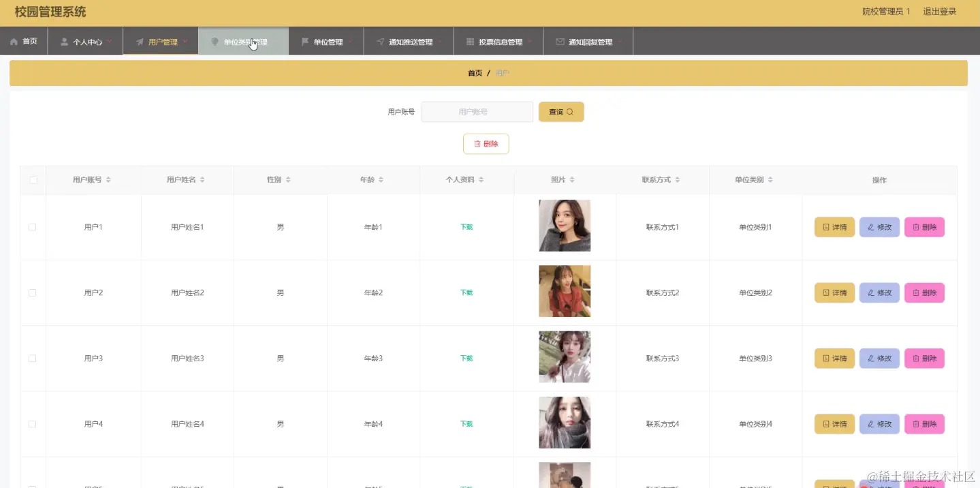Open the photo thumbnail of 用户2
980x488 pixels.
(x=565, y=291)
